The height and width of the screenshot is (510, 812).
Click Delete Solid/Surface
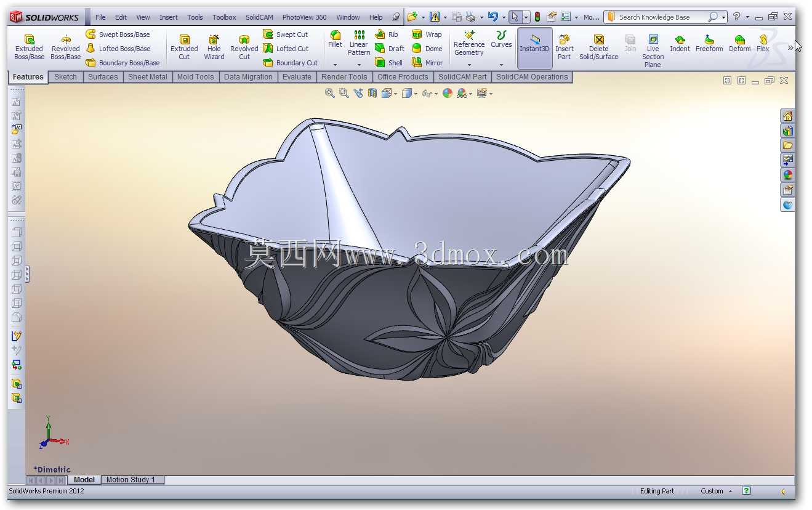click(598, 47)
